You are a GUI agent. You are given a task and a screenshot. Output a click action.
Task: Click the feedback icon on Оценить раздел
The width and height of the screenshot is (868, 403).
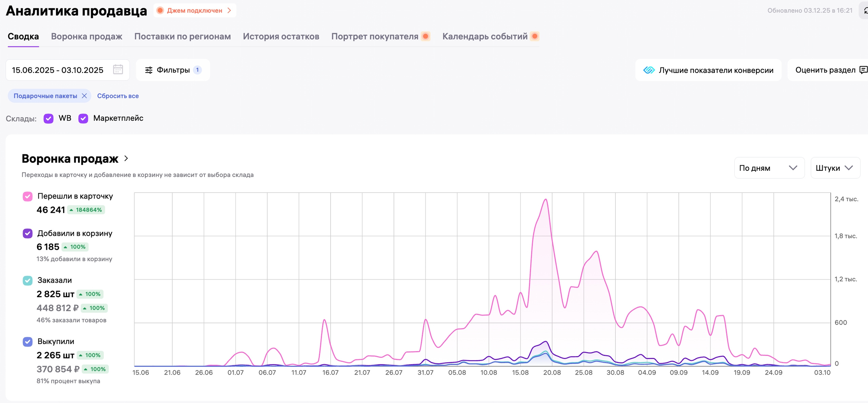click(x=863, y=70)
